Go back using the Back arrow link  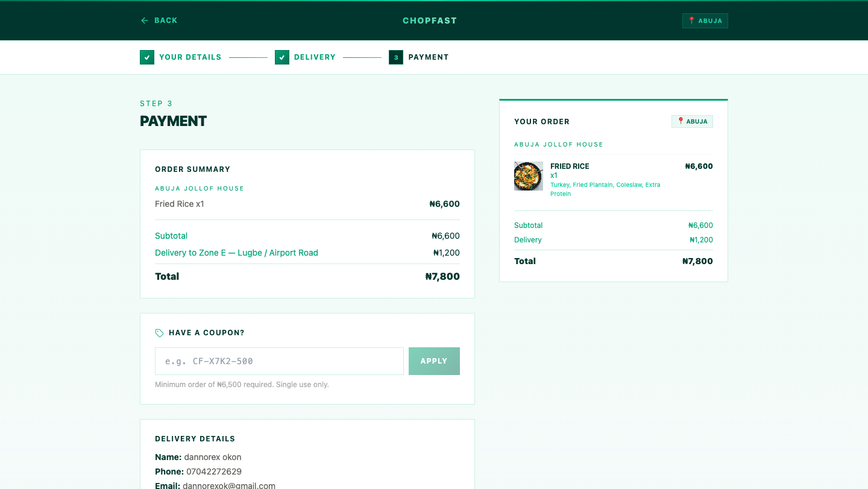159,21
